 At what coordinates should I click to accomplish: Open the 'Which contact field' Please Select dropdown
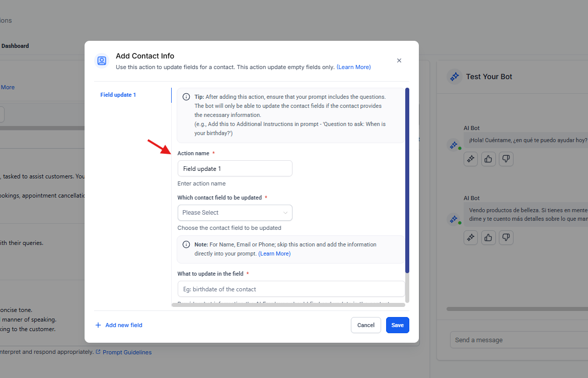[235, 213]
